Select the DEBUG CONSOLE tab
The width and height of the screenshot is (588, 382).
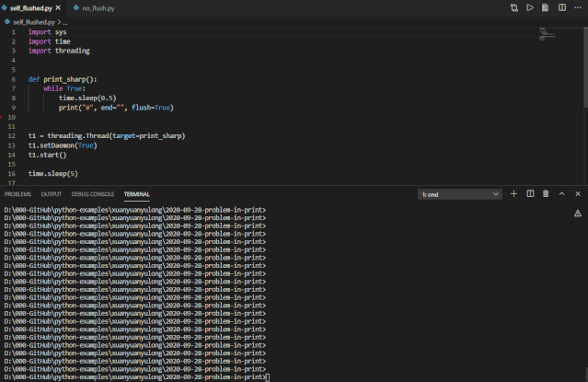coord(93,194)
